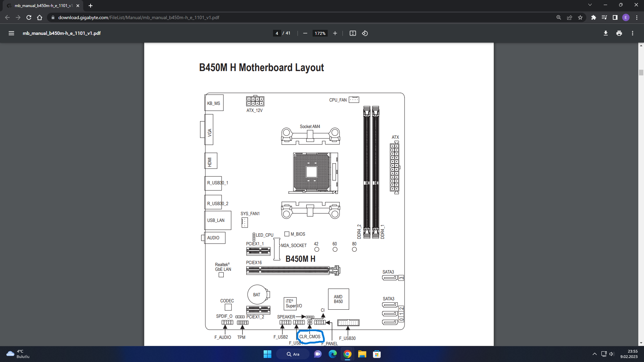Screen dimensions: 644x362
Task: Click the Socket AM4 label
Action: (x=310, y=126)
